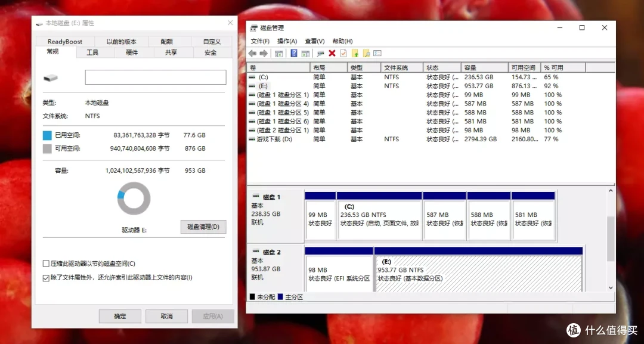
Task: Uncheck the allow file content indexing checkbox
Action: pyautogui.click(x=46, y=278)
